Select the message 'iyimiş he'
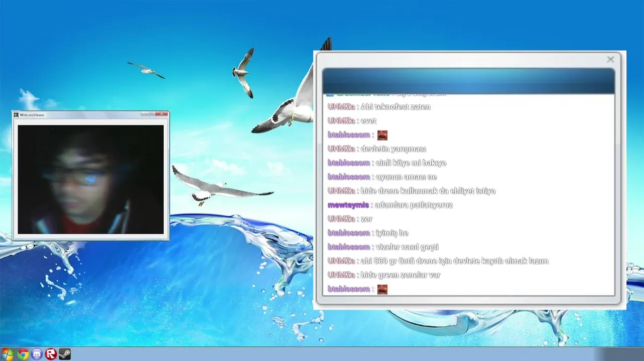The width and height of the screenshot is (644, 361). pyautogui.click(x=392, y=233)
